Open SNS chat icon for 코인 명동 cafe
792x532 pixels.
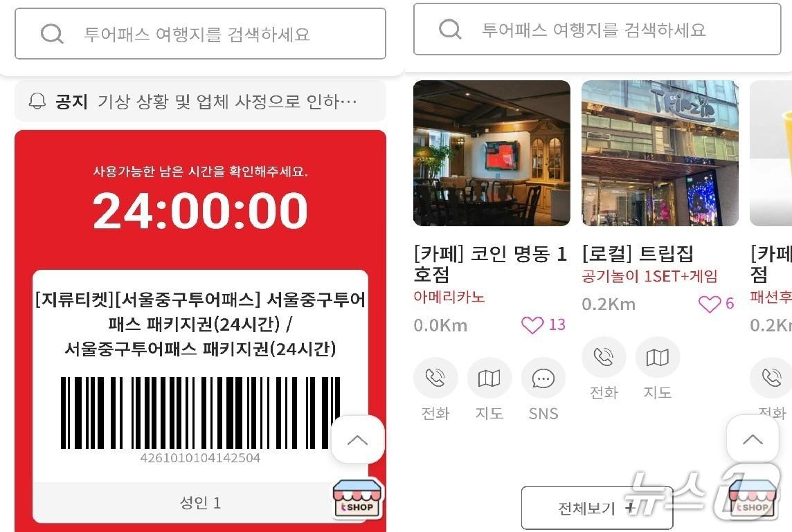(543, 378)
